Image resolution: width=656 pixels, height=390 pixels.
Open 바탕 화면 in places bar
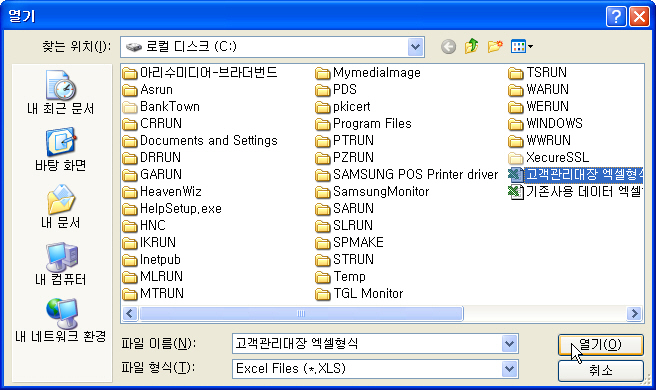click(x=61, y=150)
